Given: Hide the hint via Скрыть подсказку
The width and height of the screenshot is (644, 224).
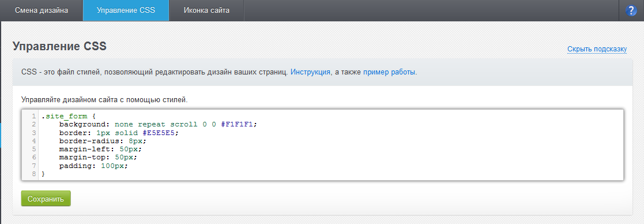Looking at the screenshot, I should [597, 49].
